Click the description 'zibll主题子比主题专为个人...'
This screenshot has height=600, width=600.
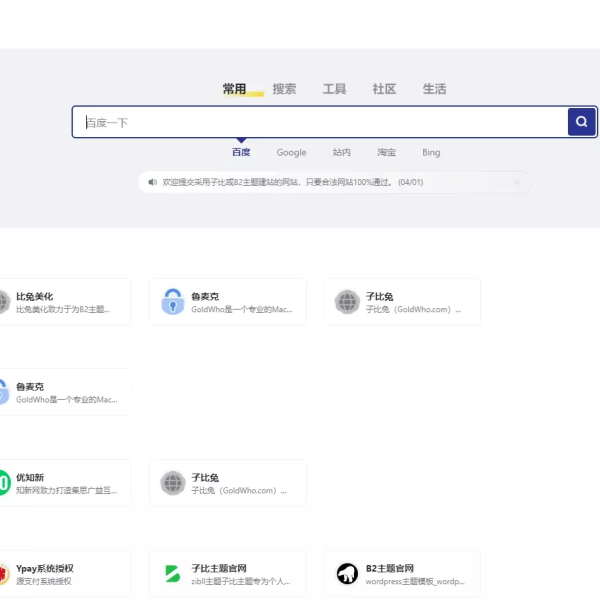tap(241, 581)
